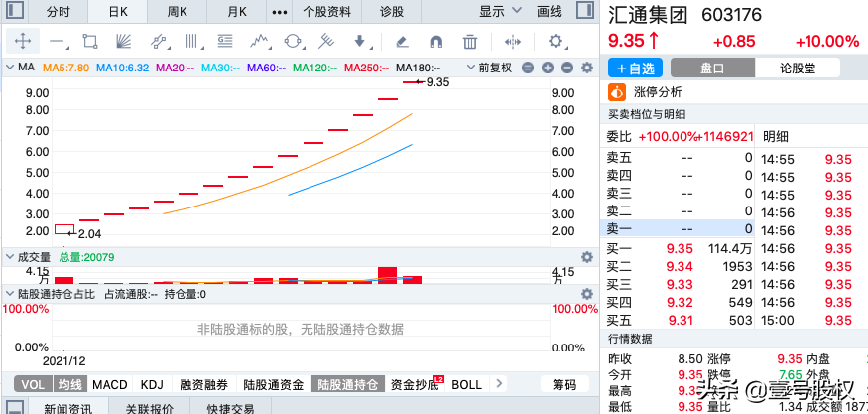The image size is (868, 414).
Task: Enable the 资金抄底 indicator
Action: pyautogui.click(x=416, y=384)
